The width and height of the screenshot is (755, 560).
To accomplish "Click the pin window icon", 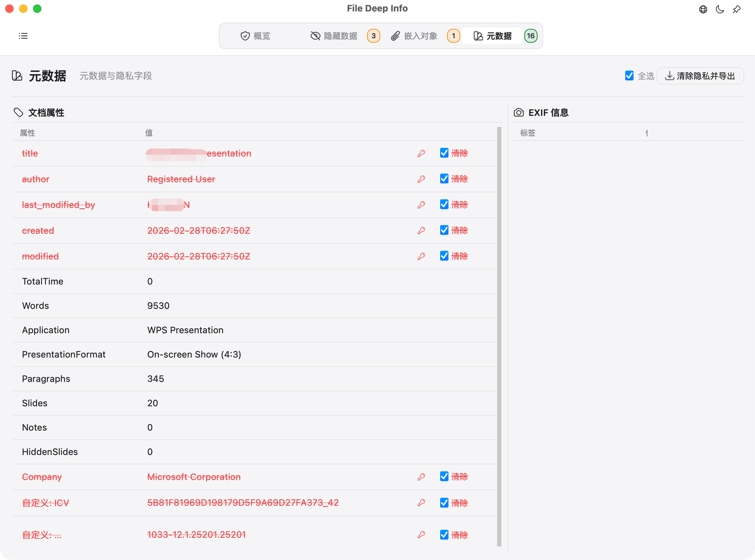I will [737, 9].
